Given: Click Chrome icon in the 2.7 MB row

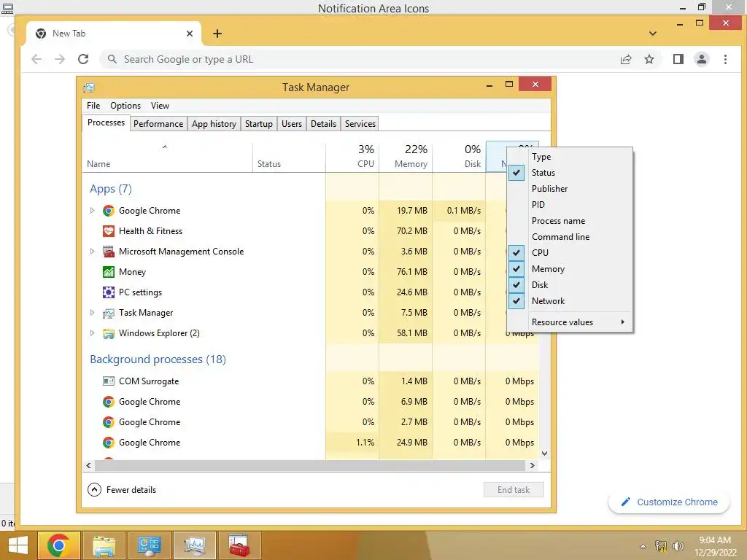Looking at the screenshot, I should pyautogui.click(x=109, y=422).
